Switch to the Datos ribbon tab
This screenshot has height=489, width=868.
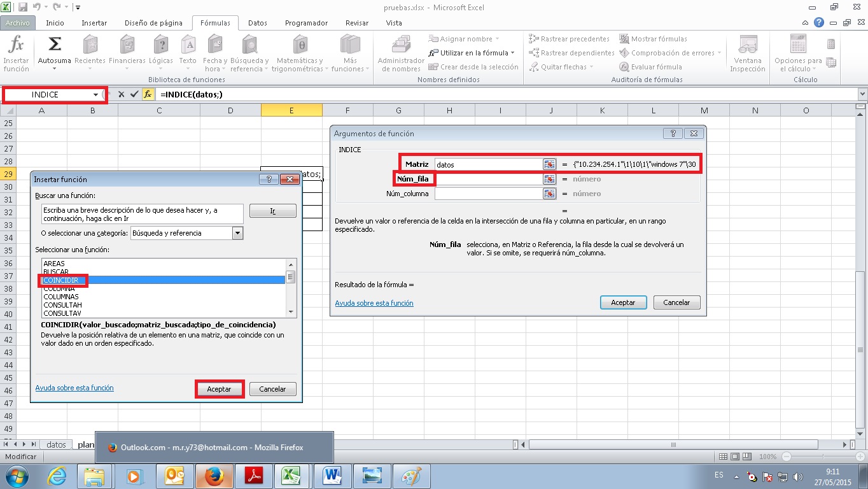pos(257,22)
